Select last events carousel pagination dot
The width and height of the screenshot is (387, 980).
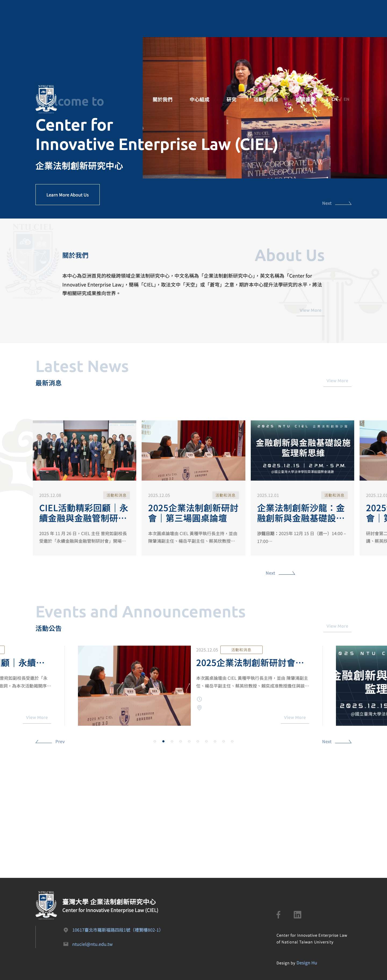[232, 741]
